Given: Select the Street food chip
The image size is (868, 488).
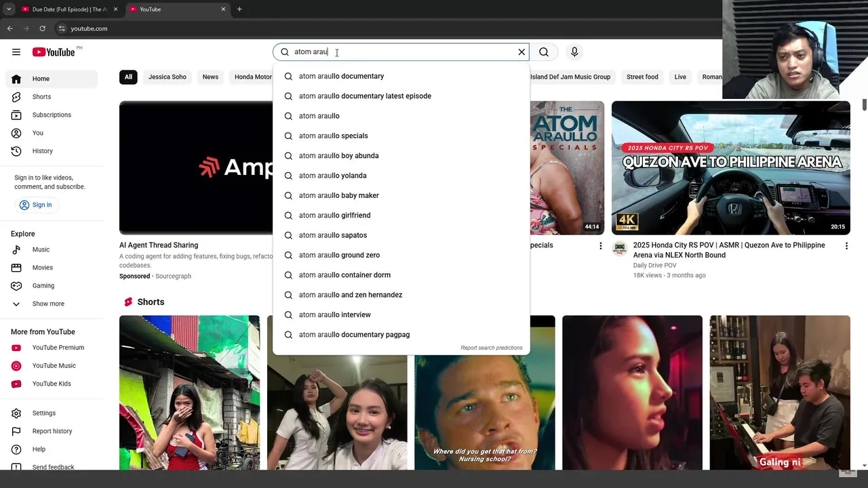Looking at the screenshot, I should [x=642, y=77].
